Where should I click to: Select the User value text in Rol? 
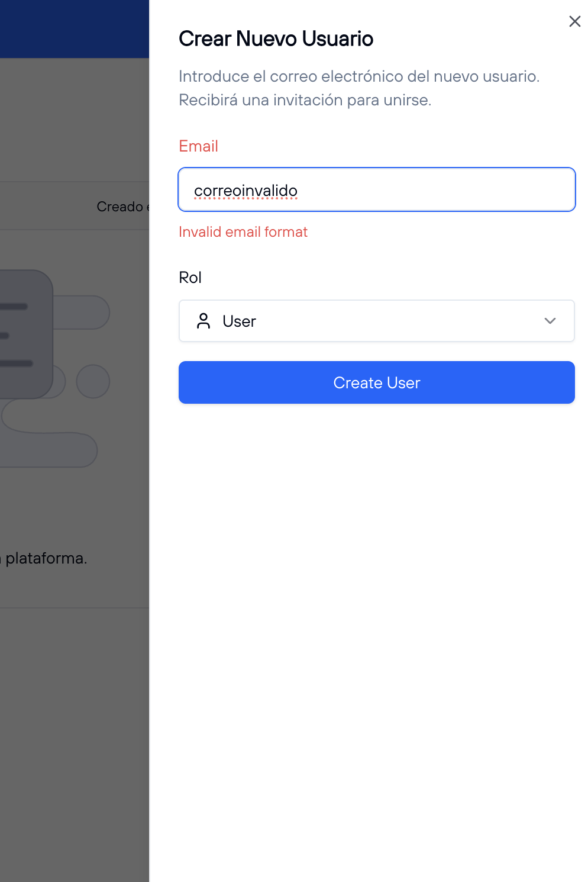click(239, 321)
